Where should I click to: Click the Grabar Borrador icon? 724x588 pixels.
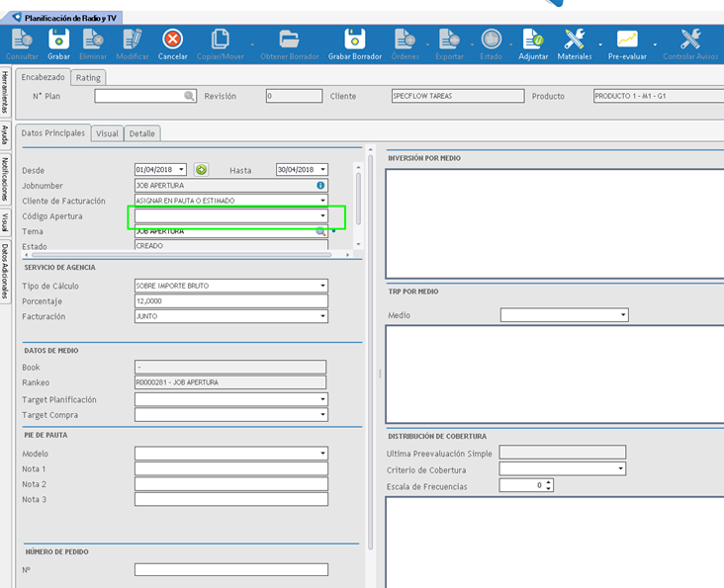pyautogui.click(x=354, y=40)
